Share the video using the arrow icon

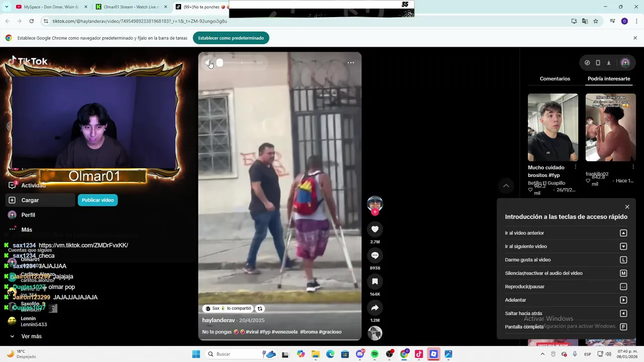click(375, 308)
